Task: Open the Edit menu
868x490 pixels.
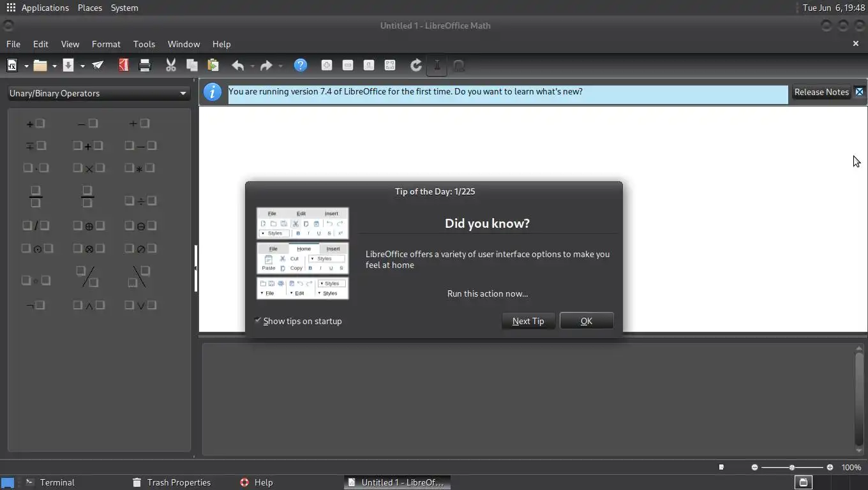Action: (41, 44)
